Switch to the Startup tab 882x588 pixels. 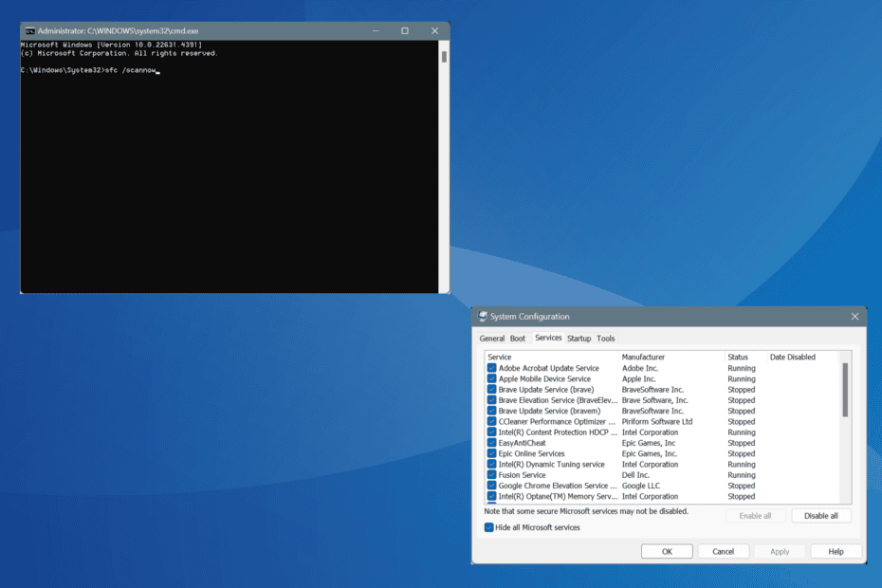(x=579, y=338)
